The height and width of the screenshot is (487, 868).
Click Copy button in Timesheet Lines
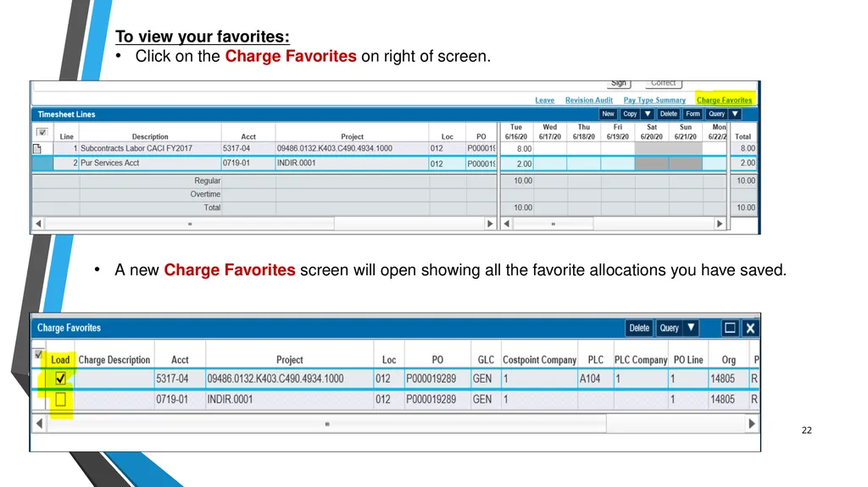tap(630, 114)
